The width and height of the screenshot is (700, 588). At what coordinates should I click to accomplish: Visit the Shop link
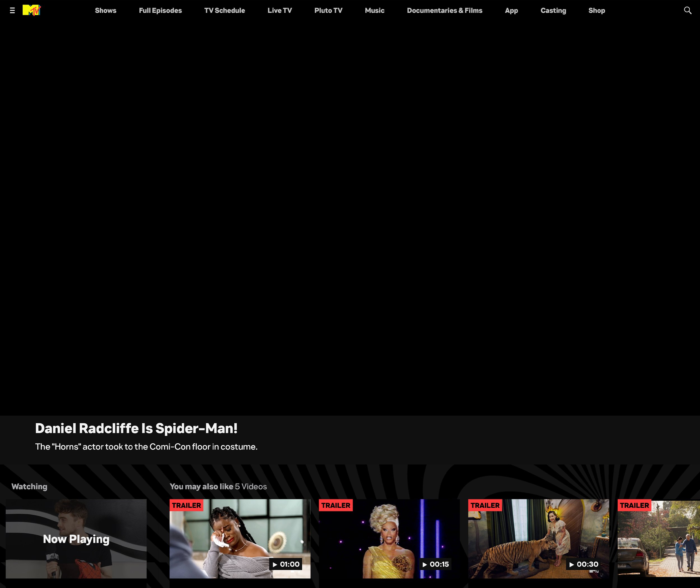coord(597,10)
